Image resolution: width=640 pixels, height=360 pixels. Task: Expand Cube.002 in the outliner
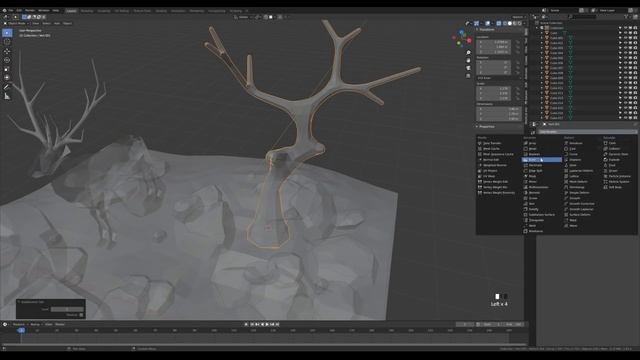click(542, 43)
